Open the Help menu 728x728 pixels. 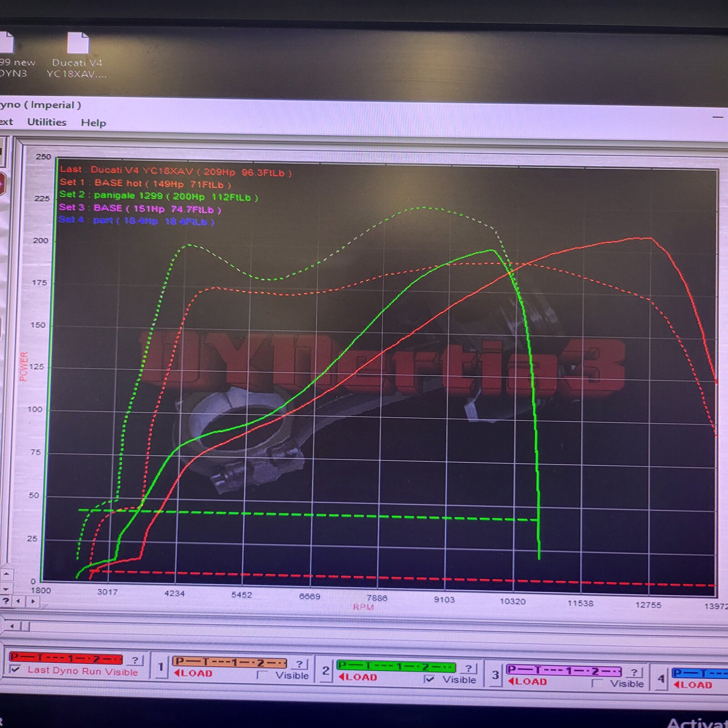pos(93,123)
